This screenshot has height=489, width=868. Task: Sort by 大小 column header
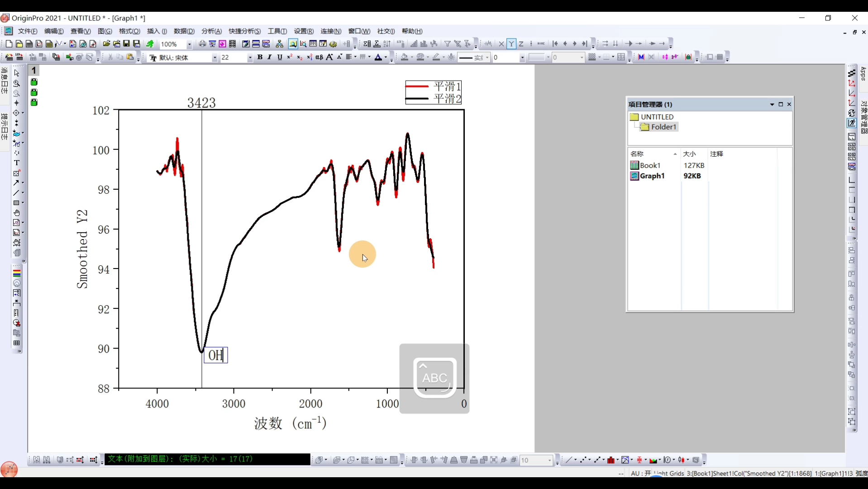694,154
